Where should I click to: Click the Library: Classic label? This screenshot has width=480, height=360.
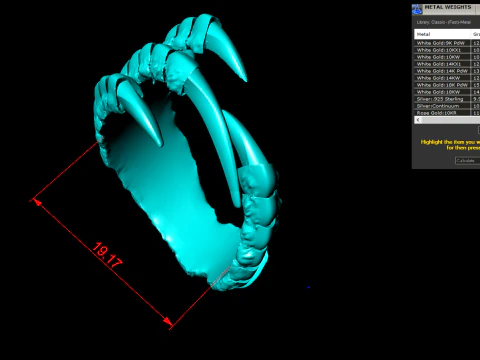(444, 22)
